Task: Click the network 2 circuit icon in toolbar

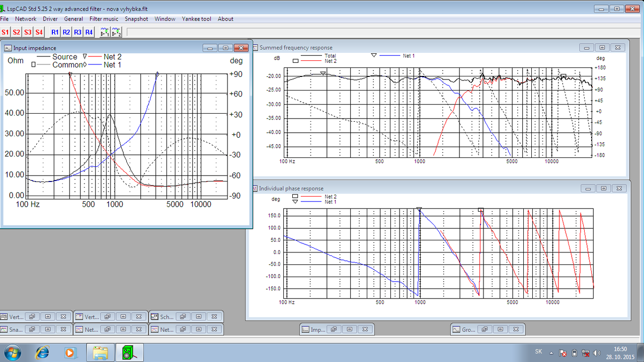Action: [116, 32]
